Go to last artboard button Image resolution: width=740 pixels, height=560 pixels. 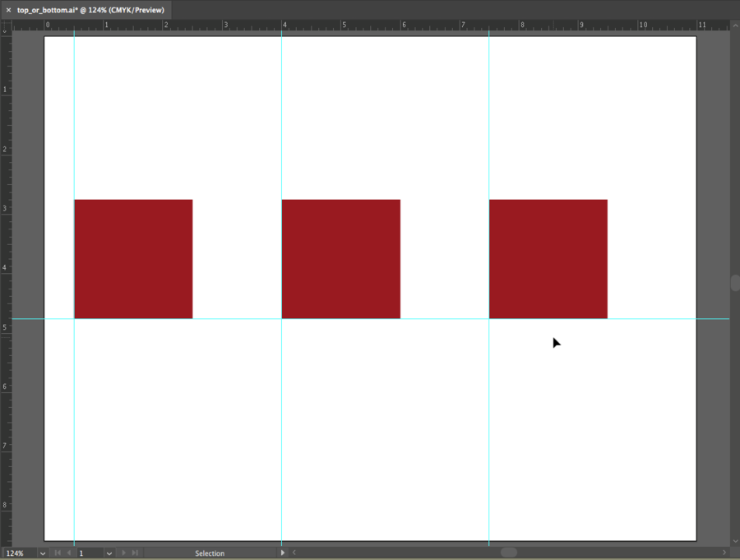click(x=135, y=553)
